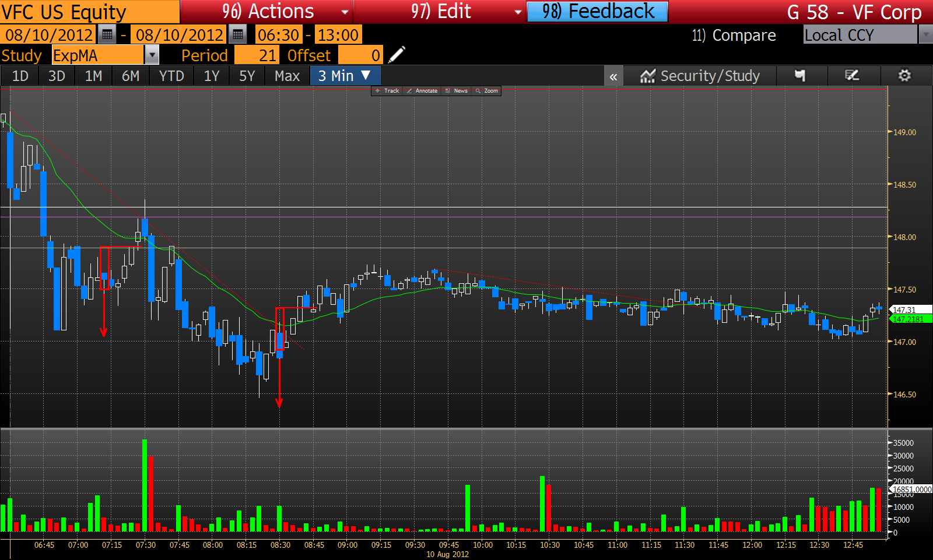Send feedback via 98) Feedback button
Viewport: 933px width, 560px height.
[x=597, y=12]
